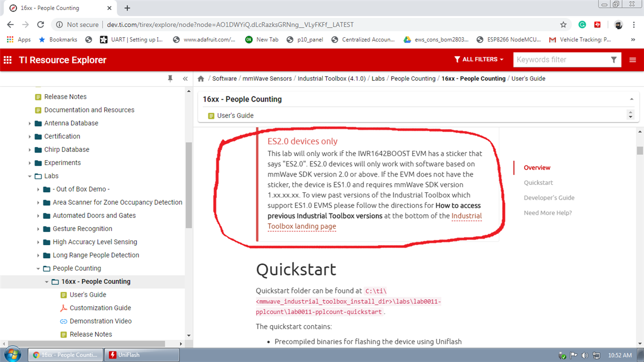Open Chrome three-dot menu
Screen dimensions: 644x362
634,25
